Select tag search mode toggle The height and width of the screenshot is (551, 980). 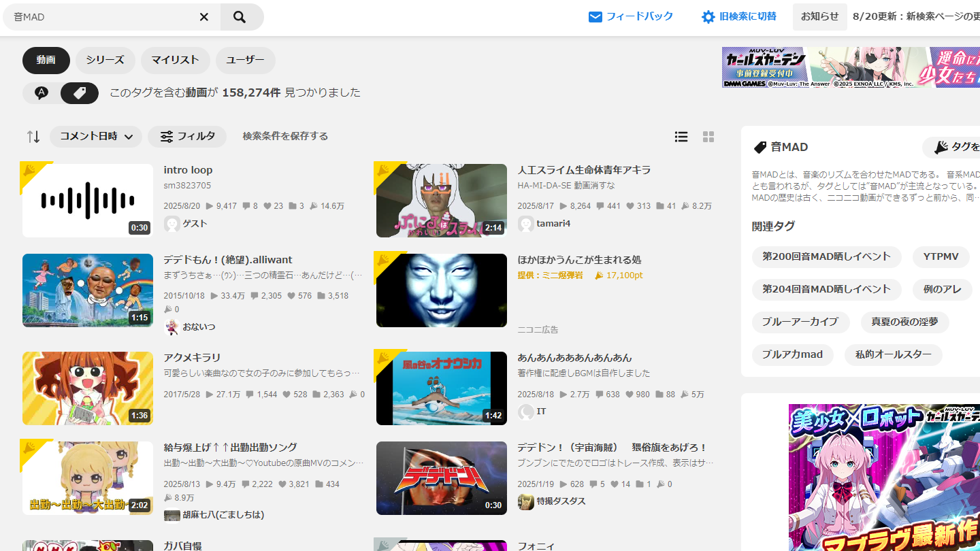[x=80, y=93]
